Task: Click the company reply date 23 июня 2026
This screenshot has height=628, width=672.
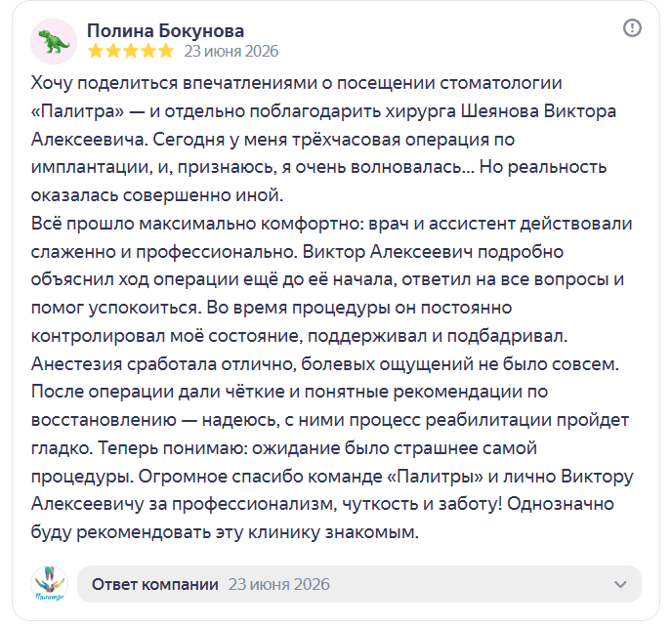Action: (279, 584)
